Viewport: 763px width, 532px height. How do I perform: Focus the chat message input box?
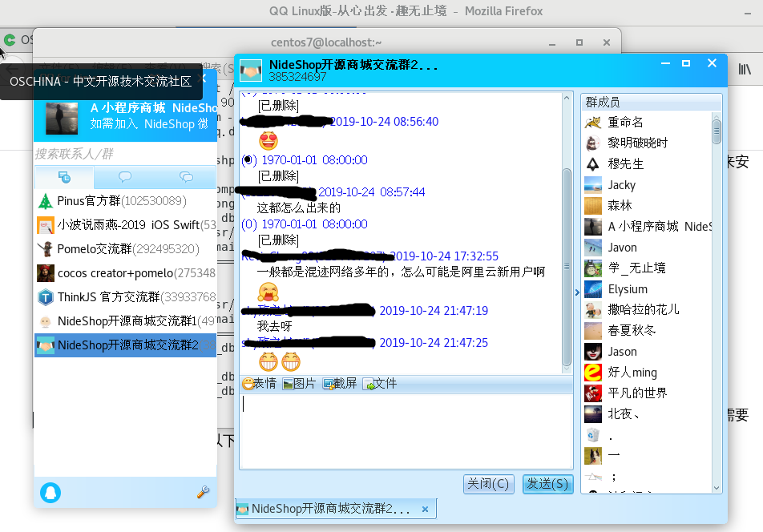pos(406,431)
